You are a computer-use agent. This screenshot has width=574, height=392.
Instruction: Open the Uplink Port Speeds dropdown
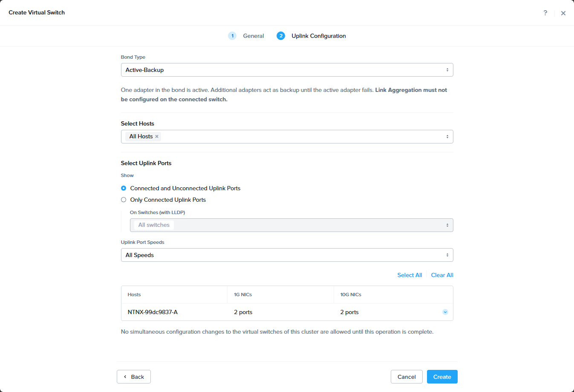pos(287,255)
